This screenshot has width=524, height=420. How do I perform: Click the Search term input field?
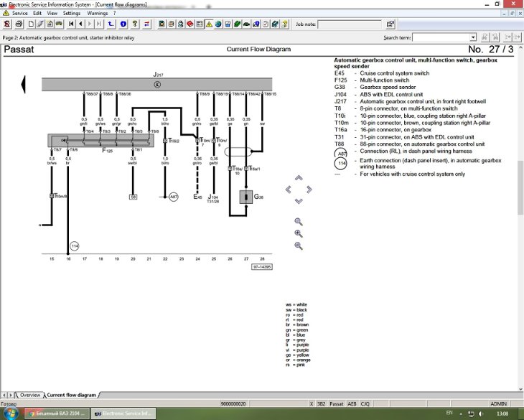click(441, 37)
